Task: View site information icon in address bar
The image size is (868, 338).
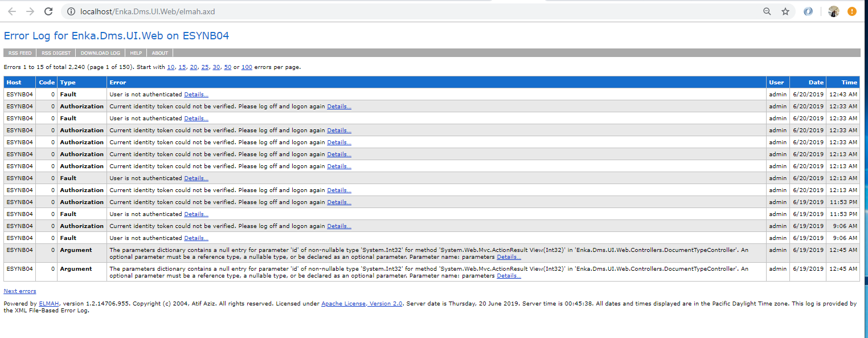Action: (71, 11)
